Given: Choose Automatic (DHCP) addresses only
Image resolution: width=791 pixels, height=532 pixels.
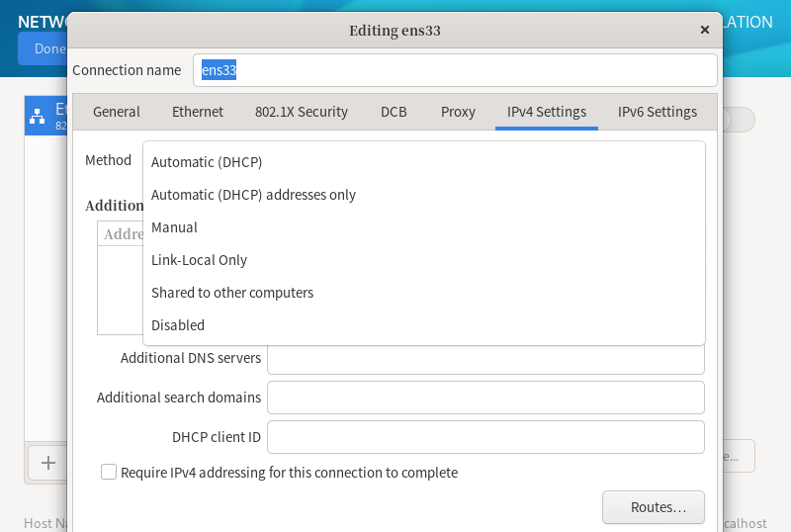Looking at the screenshot, I should pos(253,195).
